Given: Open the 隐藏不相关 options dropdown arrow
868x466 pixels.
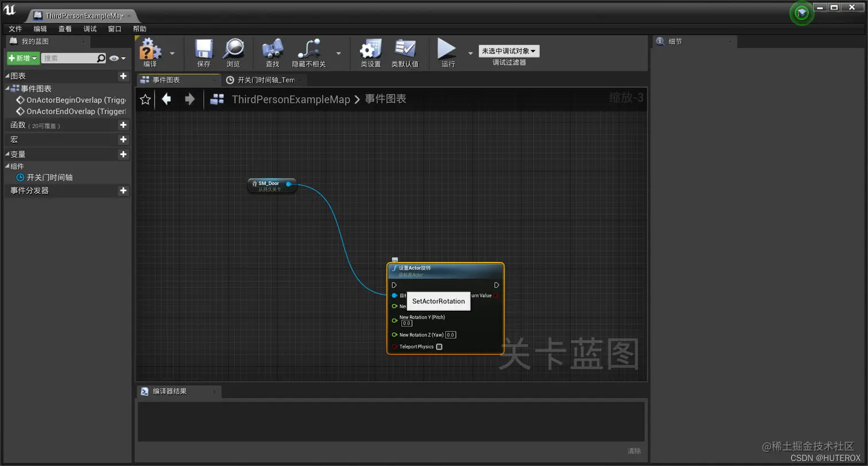Looking at the screenshot, I should click(338, 53).
